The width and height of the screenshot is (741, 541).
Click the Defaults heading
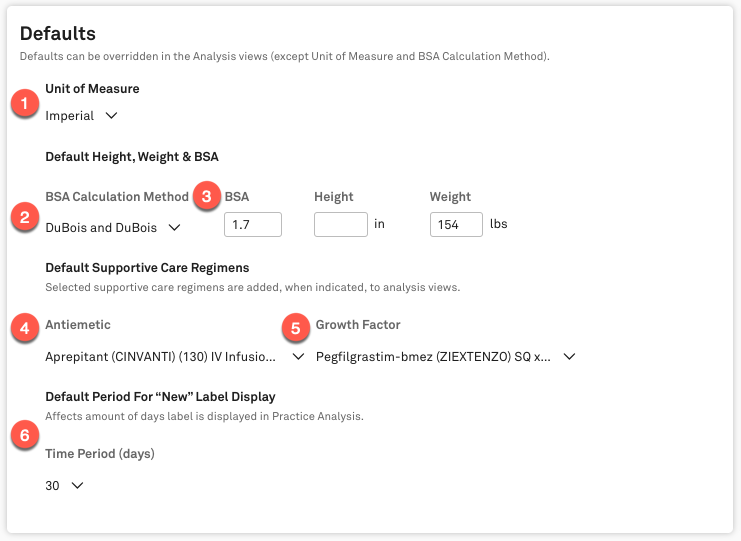click(56, 34)
